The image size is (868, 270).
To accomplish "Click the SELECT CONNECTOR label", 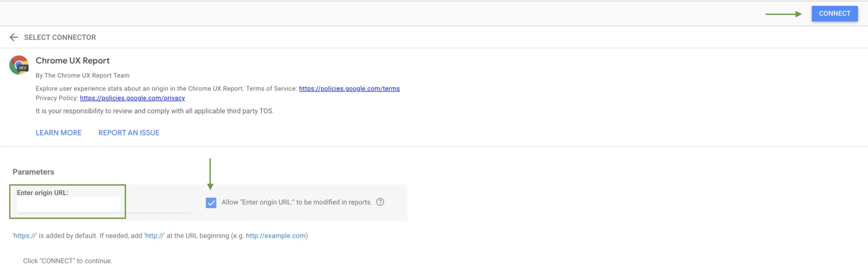I will coord(60,37).
